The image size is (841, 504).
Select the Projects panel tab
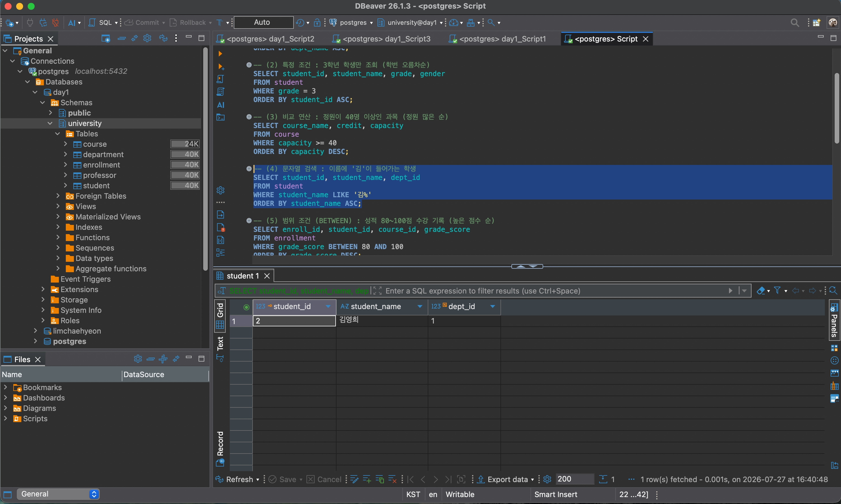tap(28, 39)
